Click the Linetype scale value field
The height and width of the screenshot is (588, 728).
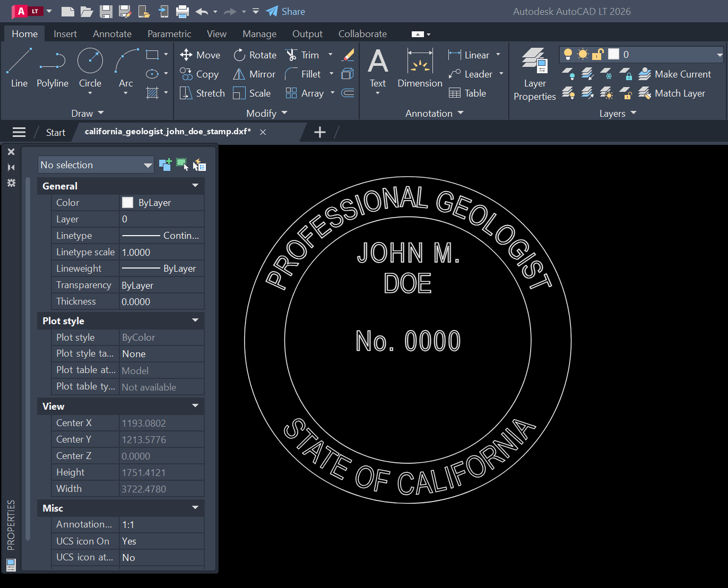pos(162,252)
